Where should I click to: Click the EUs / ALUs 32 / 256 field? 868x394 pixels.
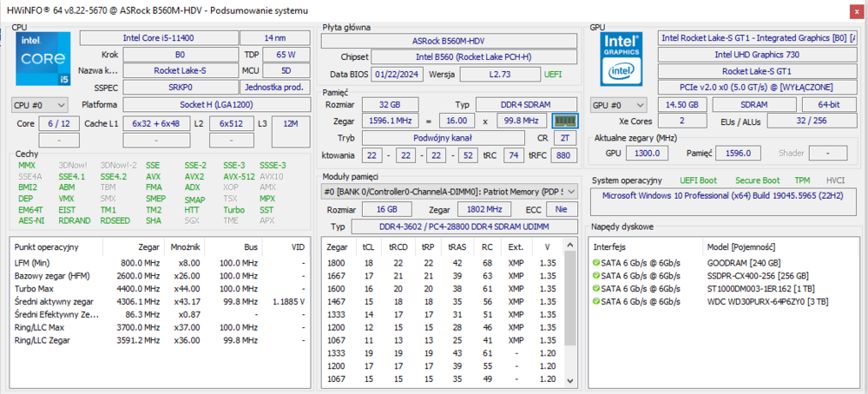point(812,121)
